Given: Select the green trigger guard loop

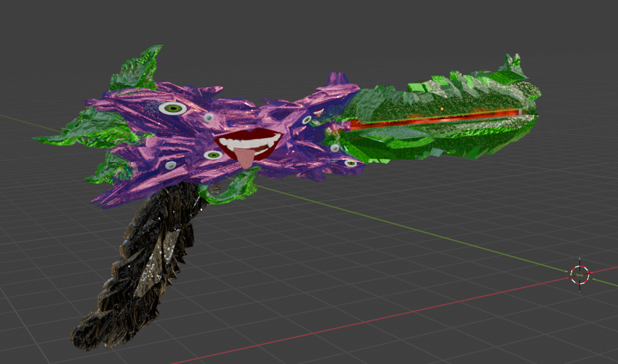Looking at the screenshot, I should (x=230, y=187).
